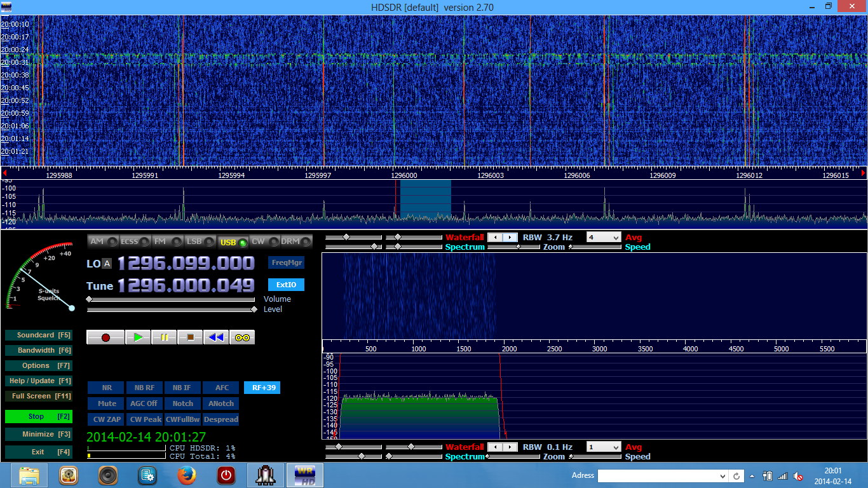
Task: Click the LO frequency display 1296.099.000
Action: click(x=186, y=263)
